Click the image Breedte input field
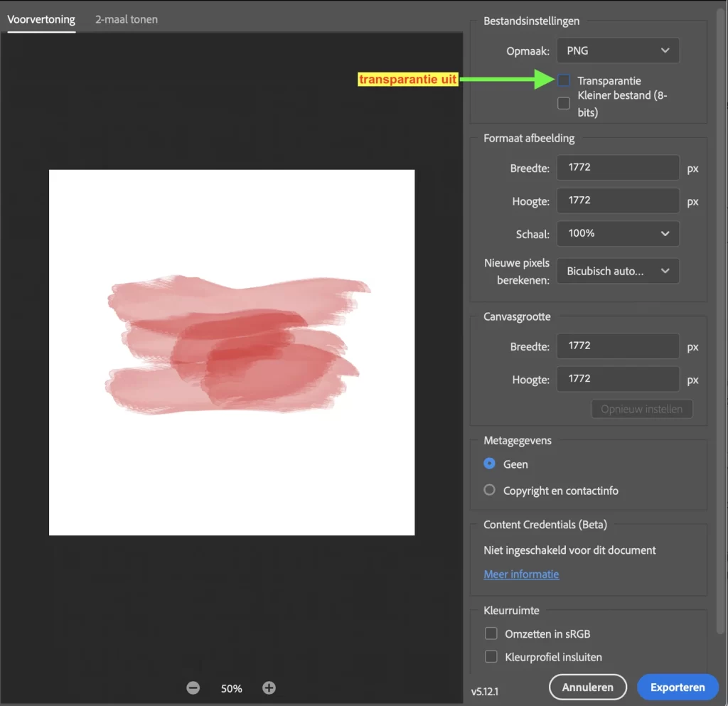 618,168
